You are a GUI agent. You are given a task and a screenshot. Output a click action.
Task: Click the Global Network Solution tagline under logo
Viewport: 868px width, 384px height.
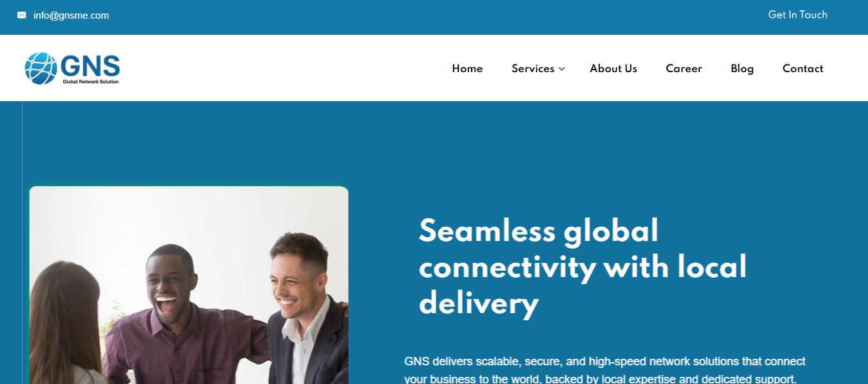click(91, 82)
